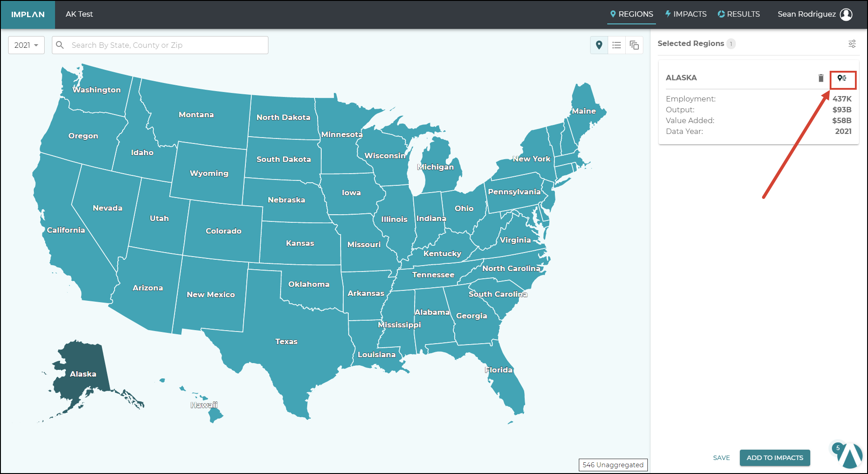Select the map pin view icon

(x=599, y=45)
